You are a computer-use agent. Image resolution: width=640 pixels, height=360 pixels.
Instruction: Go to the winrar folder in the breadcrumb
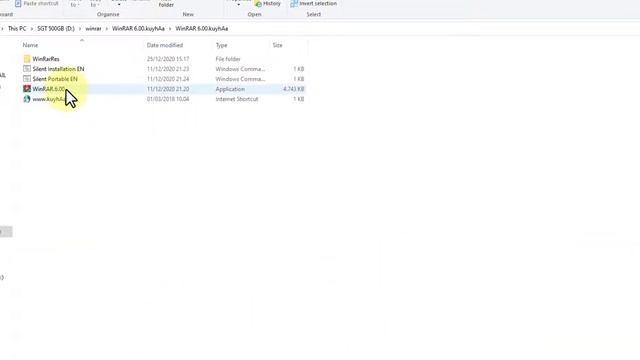[x=93, y=29]
